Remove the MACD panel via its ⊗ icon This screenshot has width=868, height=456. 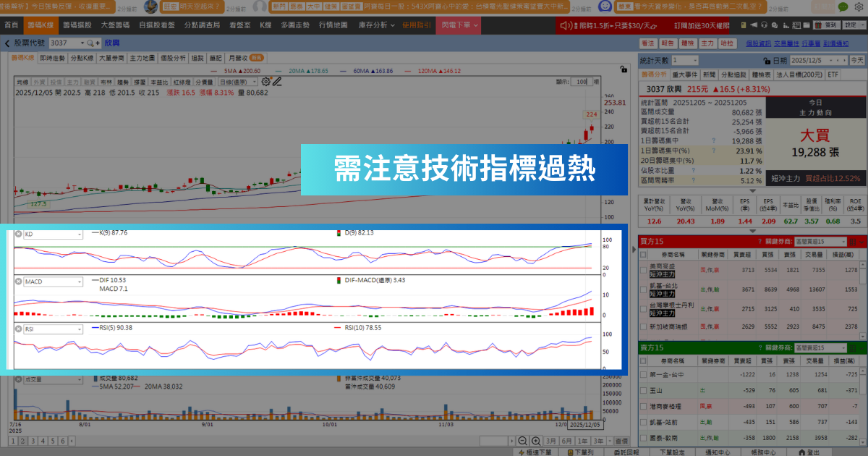click(x=19, y=281)
